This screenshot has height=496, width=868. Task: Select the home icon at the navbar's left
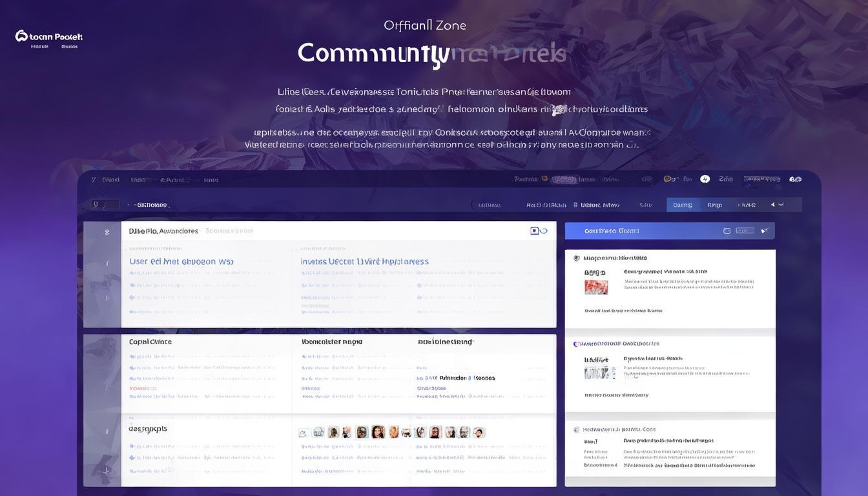[x=92, y=178]
